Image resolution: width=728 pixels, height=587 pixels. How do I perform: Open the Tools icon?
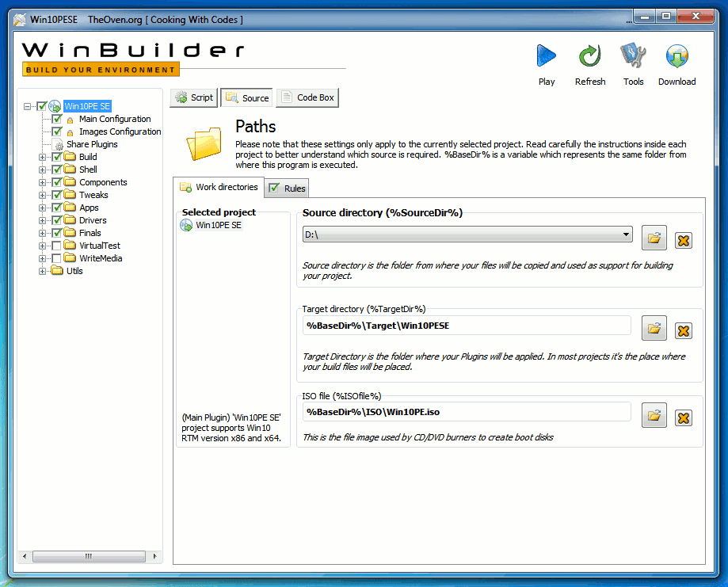[x=633, y=56]
